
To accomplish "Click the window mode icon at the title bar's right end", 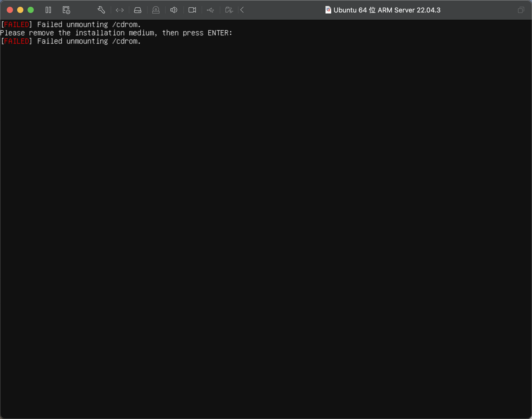I will click(x=521, y=10).
